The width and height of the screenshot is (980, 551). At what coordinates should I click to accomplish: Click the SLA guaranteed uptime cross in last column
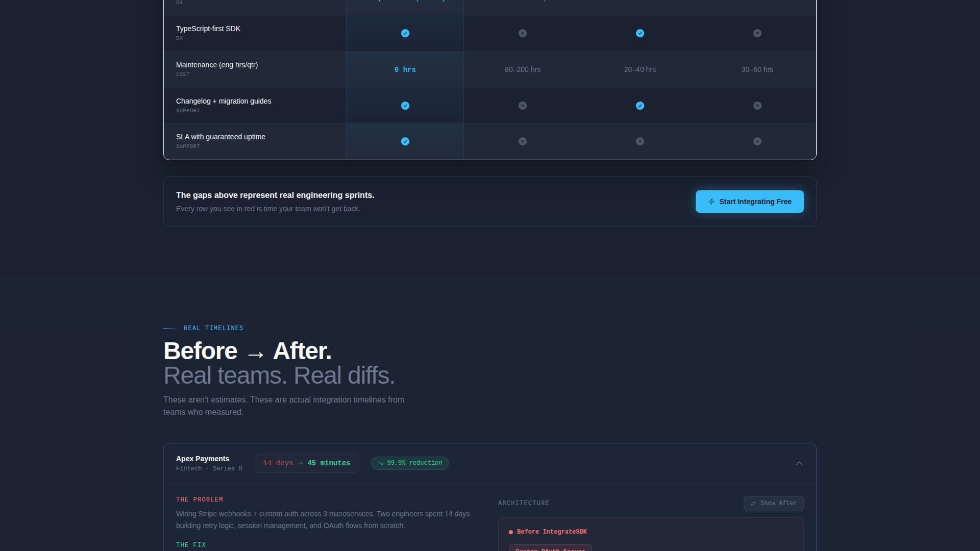point(757,141)
